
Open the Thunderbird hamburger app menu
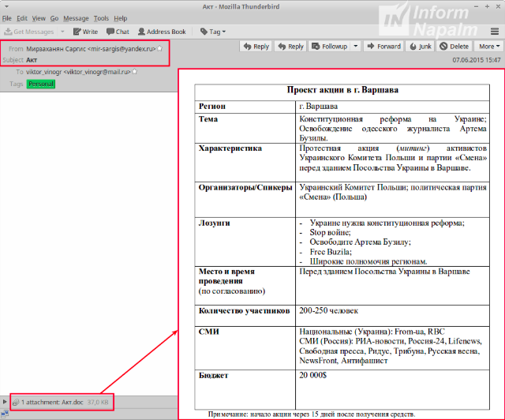click(x=495, y=32)
